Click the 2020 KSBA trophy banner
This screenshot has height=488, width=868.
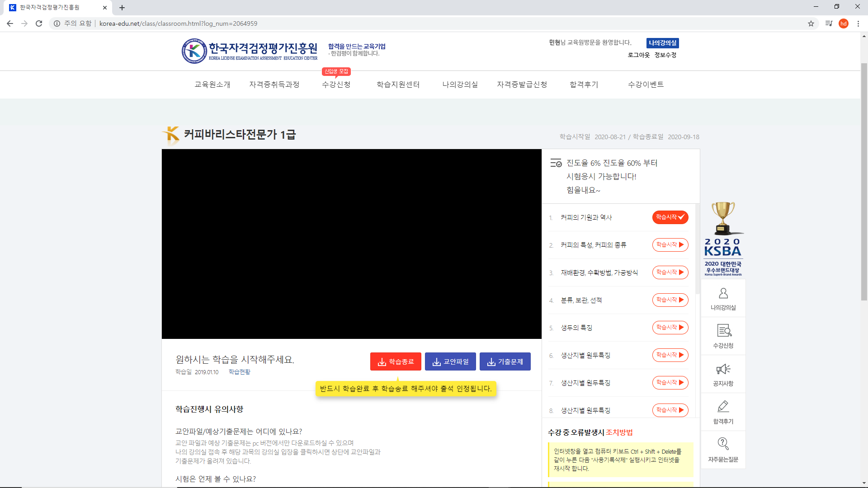click(723, 239)
